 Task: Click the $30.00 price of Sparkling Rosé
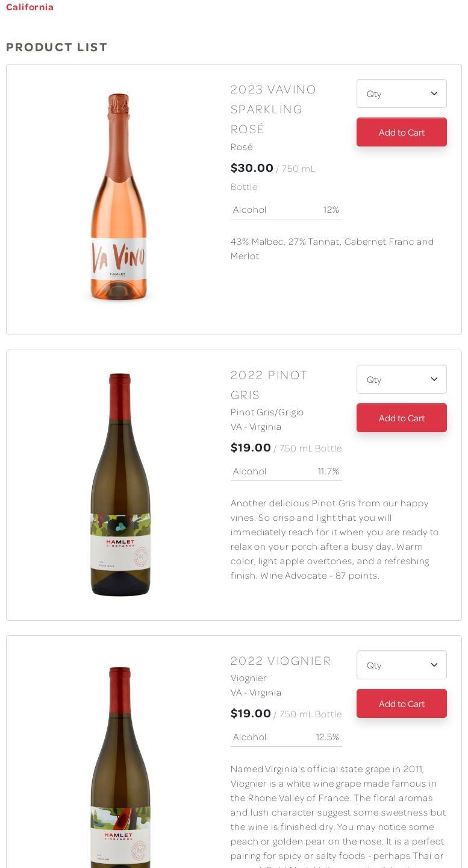(x=252, y=168)
